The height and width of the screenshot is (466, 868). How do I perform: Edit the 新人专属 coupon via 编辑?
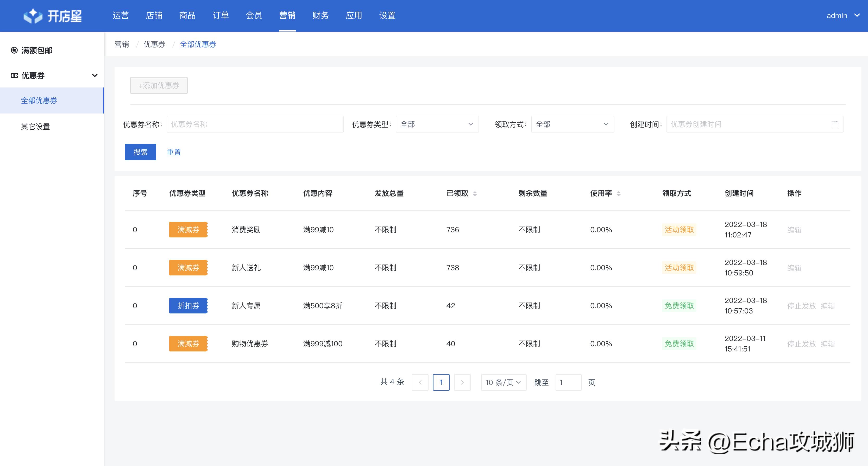828,306
